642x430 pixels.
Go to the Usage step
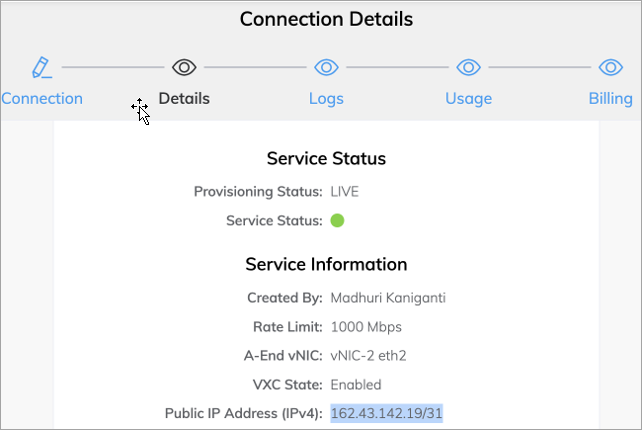(x=468, y=98)
